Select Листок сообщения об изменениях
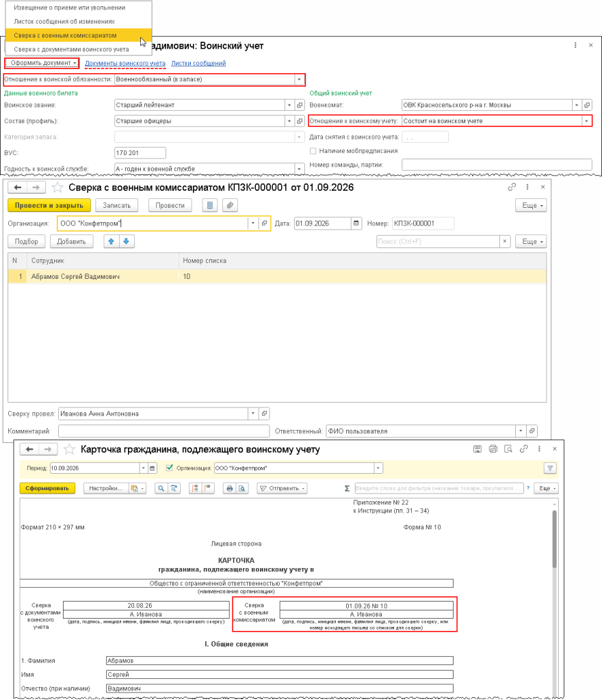This screenshot has width=602, height=700. click(x=79, y=21)
